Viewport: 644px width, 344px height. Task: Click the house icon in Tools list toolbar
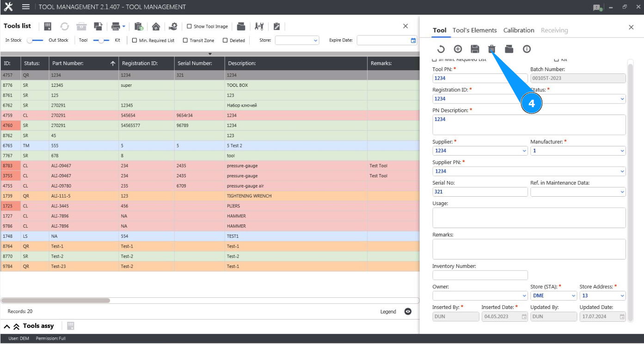[156, 26]
